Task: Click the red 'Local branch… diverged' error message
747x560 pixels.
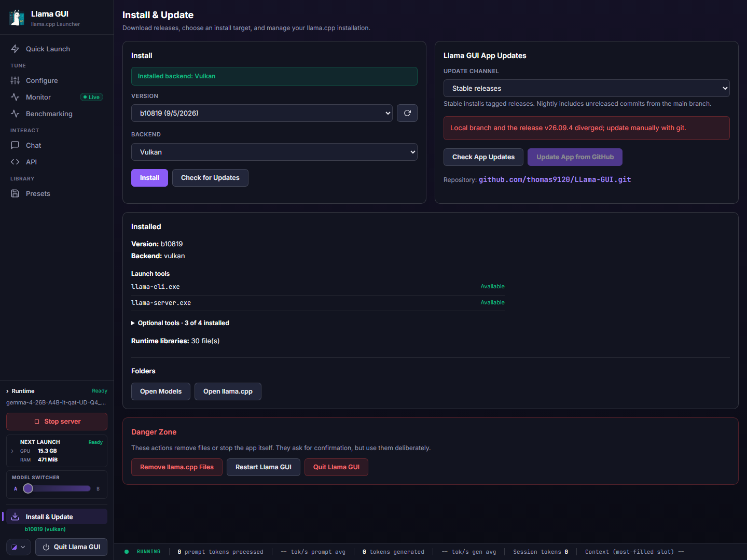Action: tap(587, 128)
